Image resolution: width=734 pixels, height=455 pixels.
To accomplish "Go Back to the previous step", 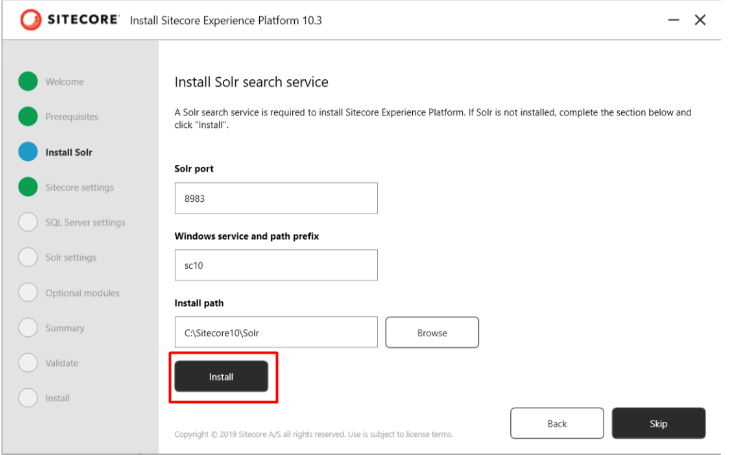I will click(x=557, y=424).
